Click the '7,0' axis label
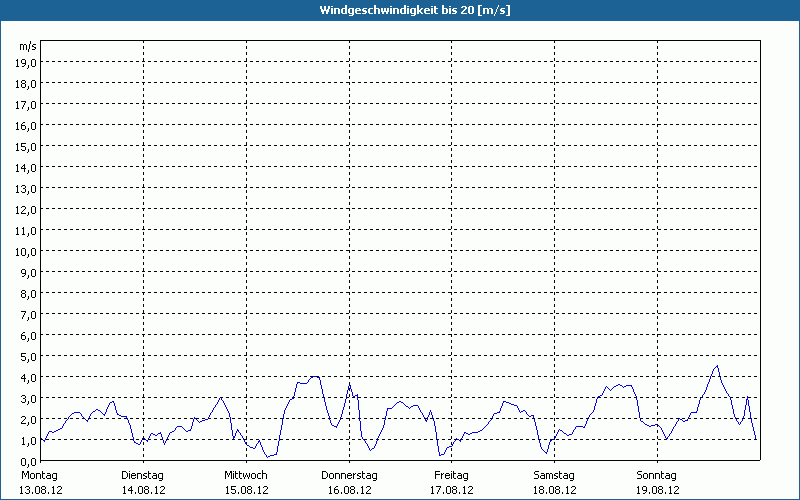 point(29,315)
